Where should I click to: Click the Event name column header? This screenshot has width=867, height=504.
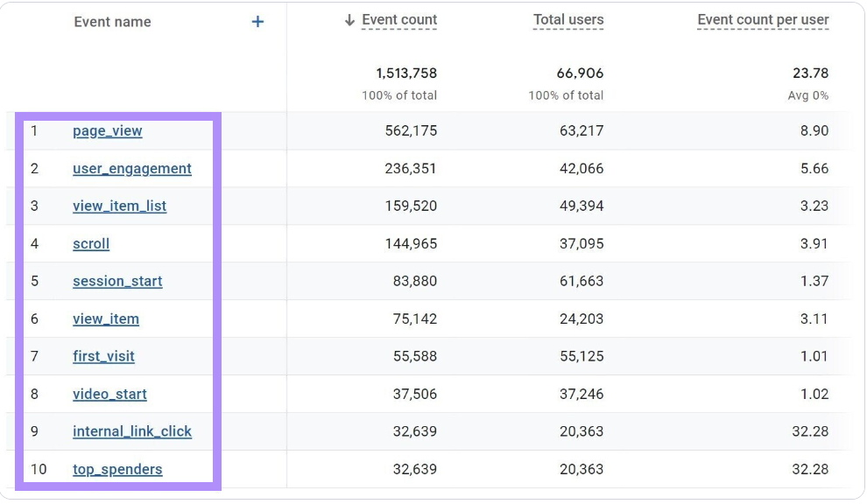pyautogui.click(x=112, y=21)
